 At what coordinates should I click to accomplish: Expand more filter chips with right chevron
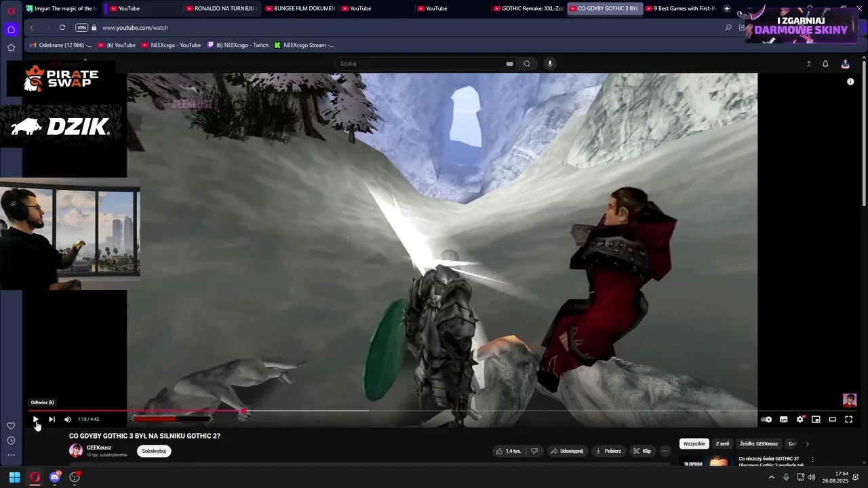(x=807, y=444)
